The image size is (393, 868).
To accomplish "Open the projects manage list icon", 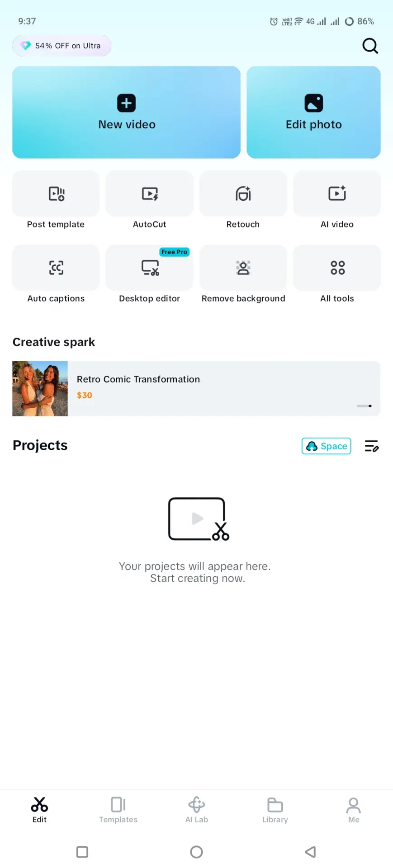I will (x=372, y=446).
